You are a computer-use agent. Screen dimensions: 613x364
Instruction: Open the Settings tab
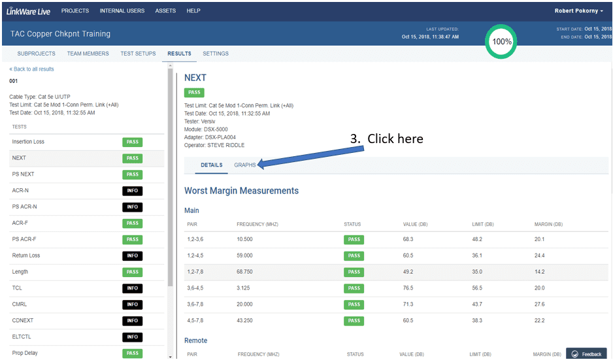click(x=216, y=54)
